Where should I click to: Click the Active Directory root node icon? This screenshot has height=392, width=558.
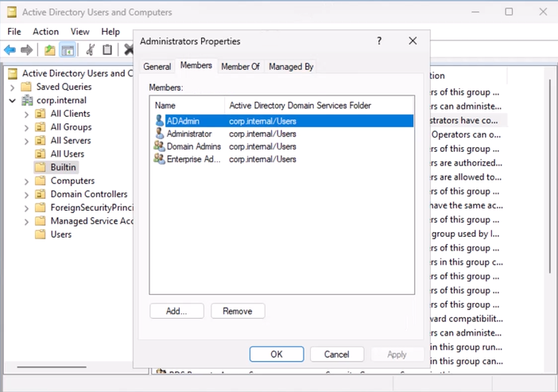pyautogui.click(x=13, y=73)
